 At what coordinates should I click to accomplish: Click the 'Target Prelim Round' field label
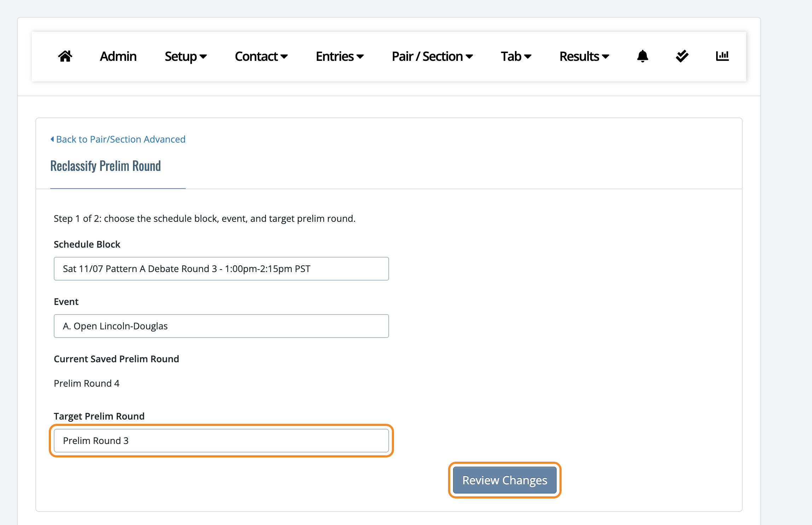(x=99, y=416)
